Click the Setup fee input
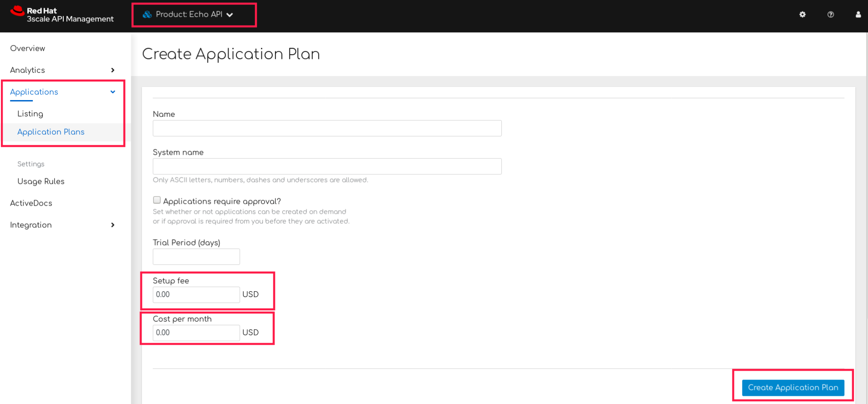Screen dimensions: 868x404 click(196, 295)
